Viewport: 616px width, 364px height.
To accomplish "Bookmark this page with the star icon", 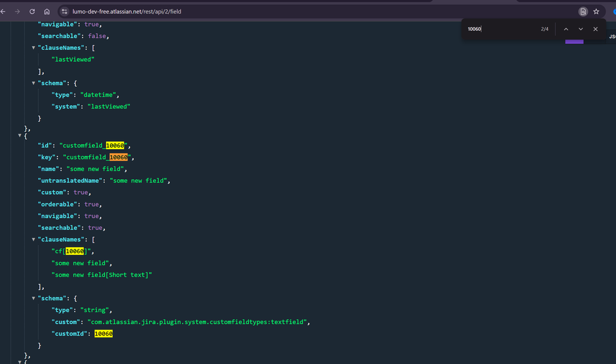I will pyautogui.click(x=596, y=12).
